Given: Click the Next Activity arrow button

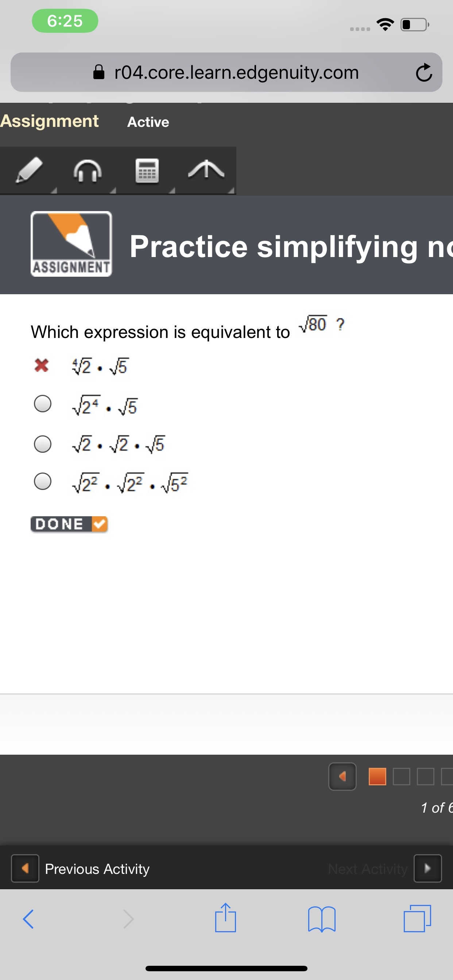Looking at the screenshot, I should (x=427, y=868).
